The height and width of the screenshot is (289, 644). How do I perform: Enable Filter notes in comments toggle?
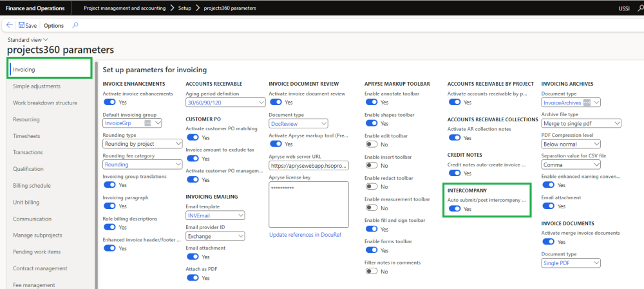click(372, 271)
